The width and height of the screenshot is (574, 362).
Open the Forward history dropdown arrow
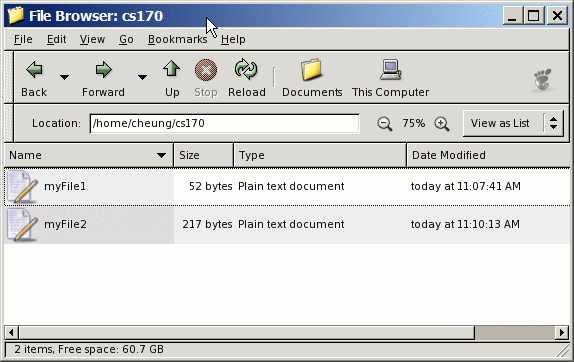click(x=142, y=77)
